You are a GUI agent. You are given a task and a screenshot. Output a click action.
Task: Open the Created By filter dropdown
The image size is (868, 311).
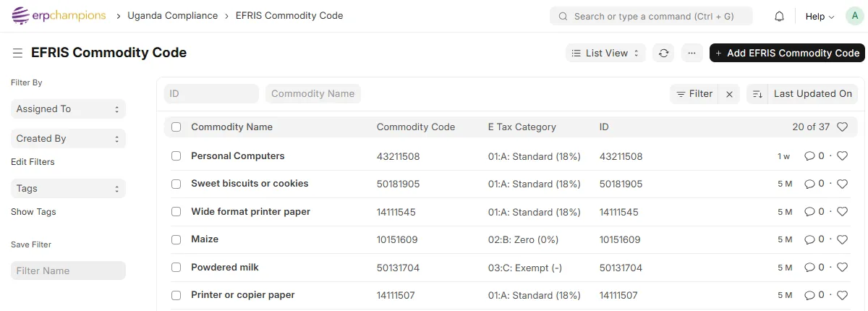[x=68, y=139]
